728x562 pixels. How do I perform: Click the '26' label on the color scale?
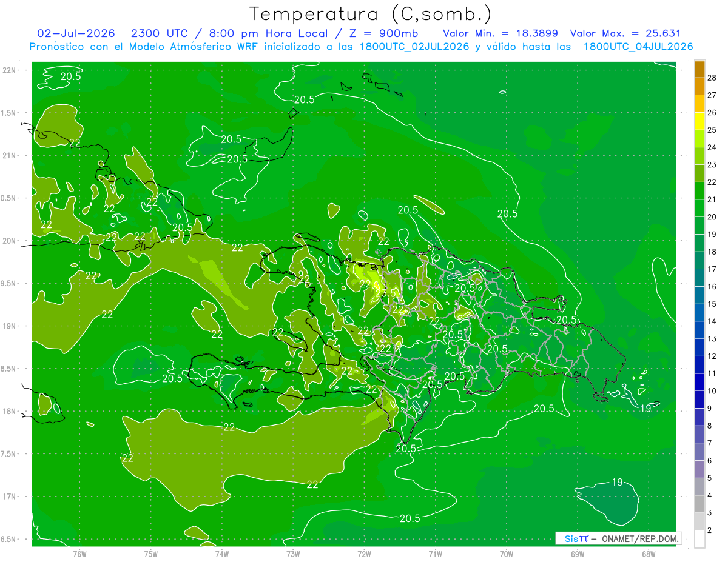[x=712, y=112]
